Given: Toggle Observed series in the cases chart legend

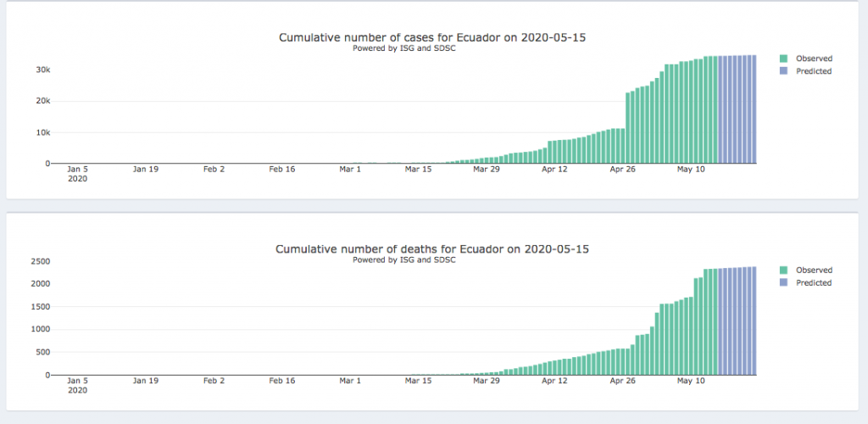Looking at the screenshot, I should coord(813,59).
